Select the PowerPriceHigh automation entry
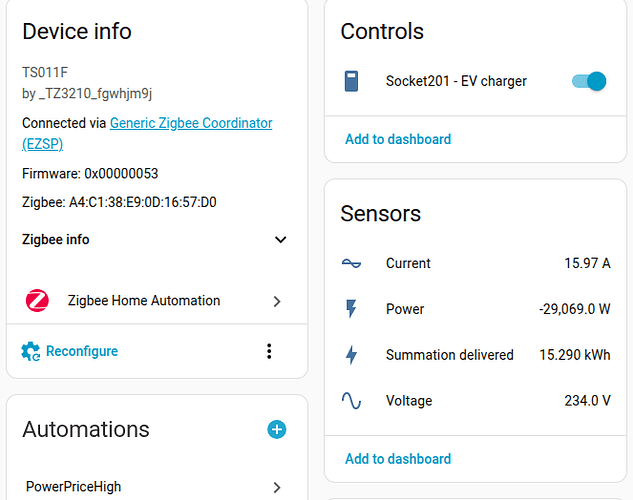The height and width of the screenshot is (500, 633). (73, 487)
